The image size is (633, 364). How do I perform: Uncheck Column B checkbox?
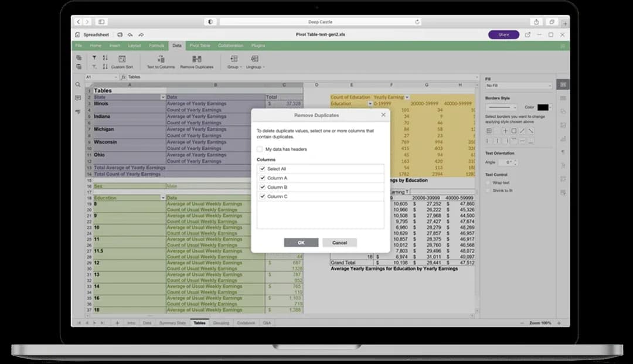tap(263, 187)
